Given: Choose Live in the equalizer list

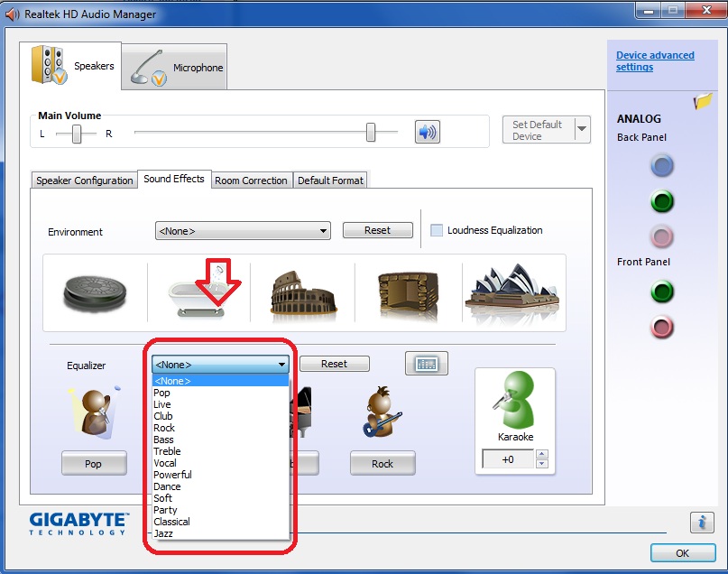Looking at the screenshot, I should [x=220, y=404].
